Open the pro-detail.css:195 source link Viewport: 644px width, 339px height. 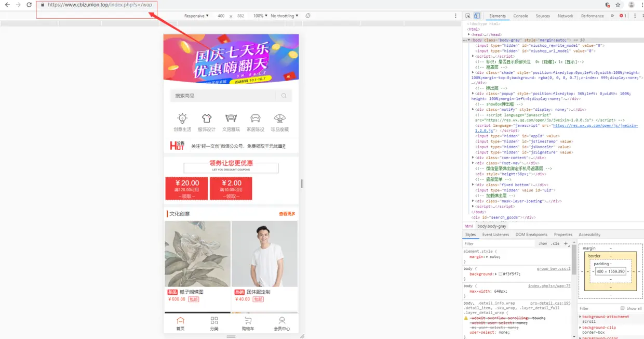(551, 303)
